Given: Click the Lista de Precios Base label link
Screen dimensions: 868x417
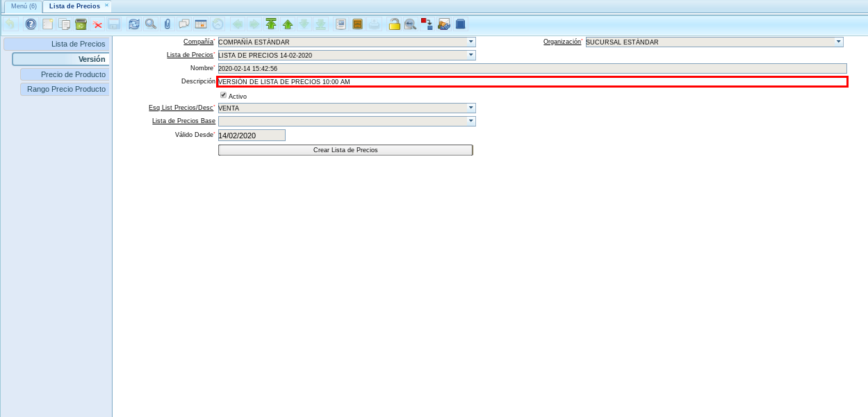Looking at the screenshot, I should coord(183,121).
